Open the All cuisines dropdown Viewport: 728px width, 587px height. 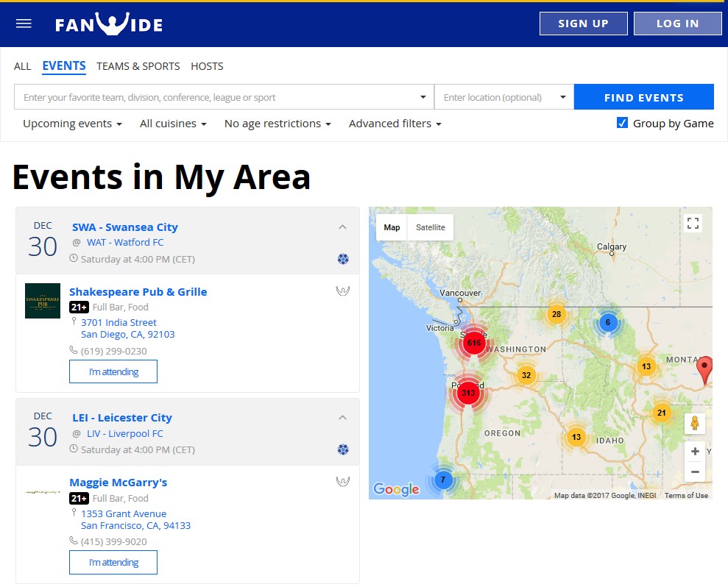point(173,124)
